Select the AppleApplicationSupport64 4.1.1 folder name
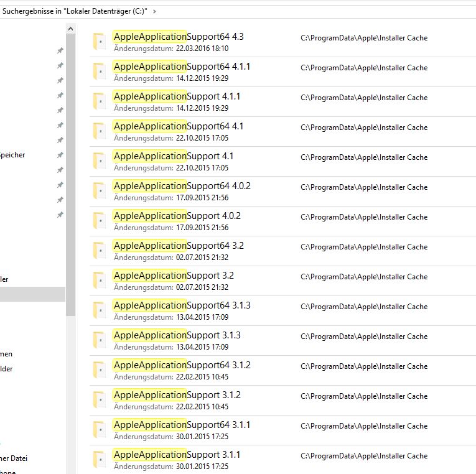This screenshot has width=476, height=474. click(182, 67)
